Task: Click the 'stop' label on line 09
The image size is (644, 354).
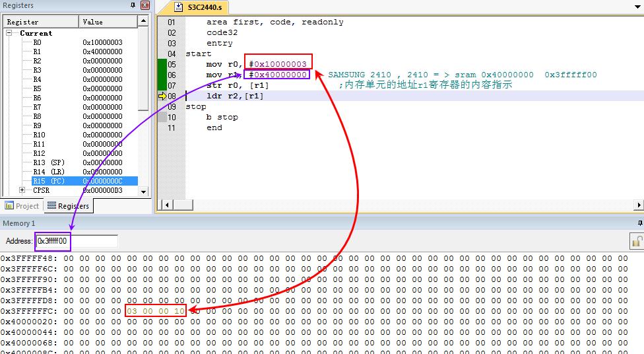Action: (x=196, y=106)
